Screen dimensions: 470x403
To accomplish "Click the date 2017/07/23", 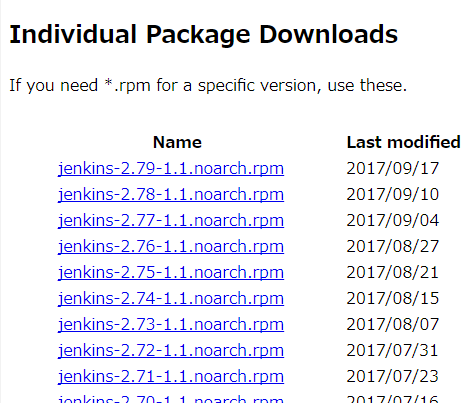I will 393,376.
